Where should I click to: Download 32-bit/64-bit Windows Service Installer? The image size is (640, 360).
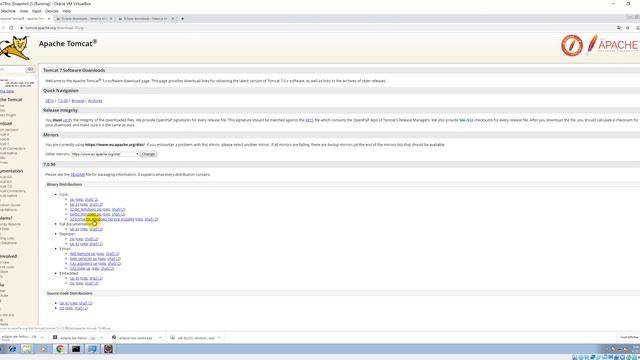point(102,219)
